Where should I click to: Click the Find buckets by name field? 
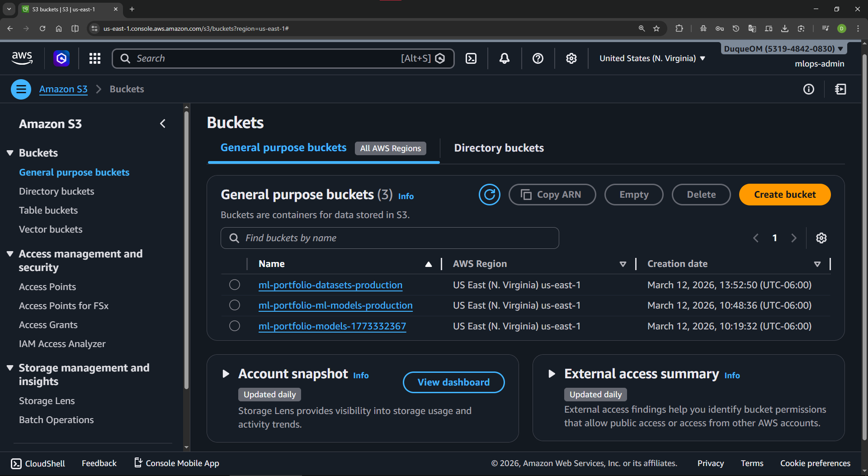[390, 238]
